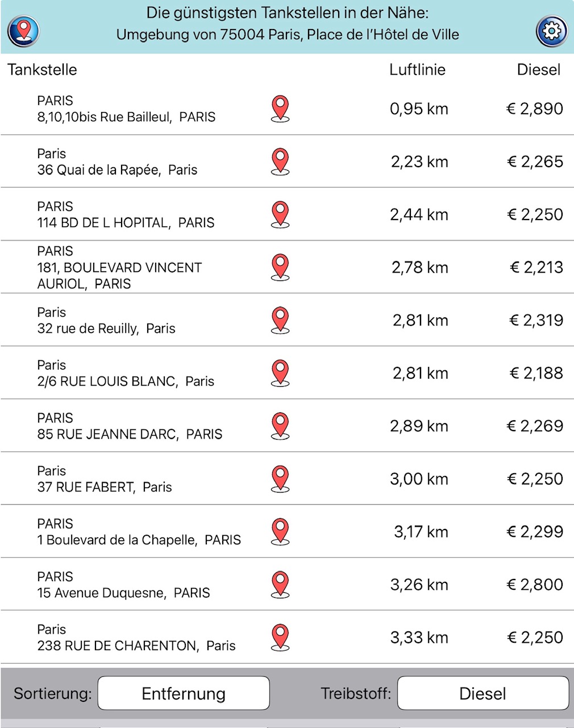Open the Sortierung Entfernung selector
574x728 pixels.
184,693
